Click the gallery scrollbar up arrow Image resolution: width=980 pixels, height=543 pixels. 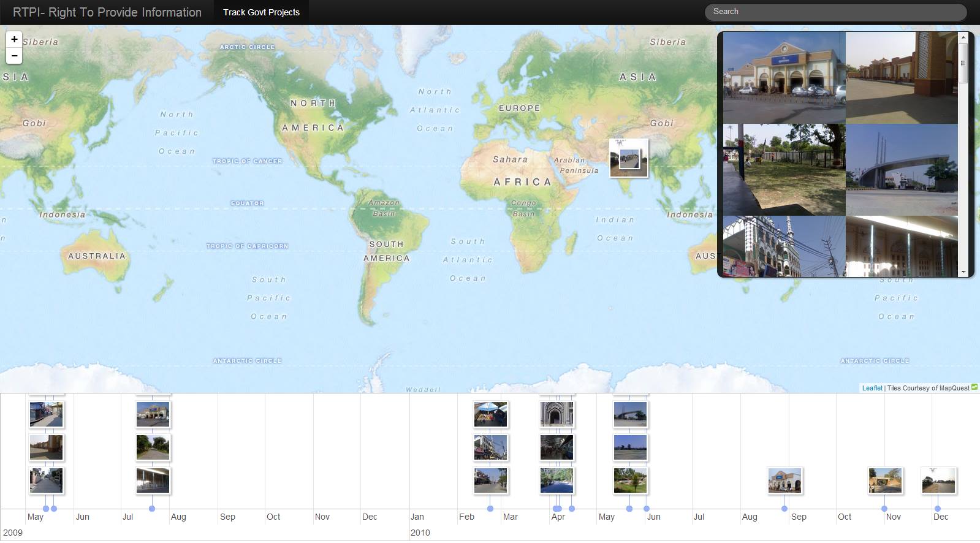[963, 37]
